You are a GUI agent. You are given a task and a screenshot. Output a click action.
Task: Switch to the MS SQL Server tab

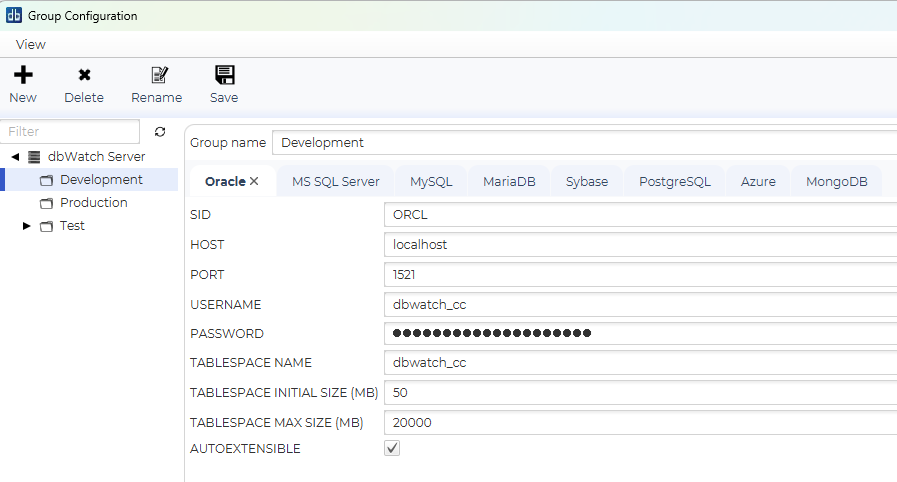click(x=335, y=181)
